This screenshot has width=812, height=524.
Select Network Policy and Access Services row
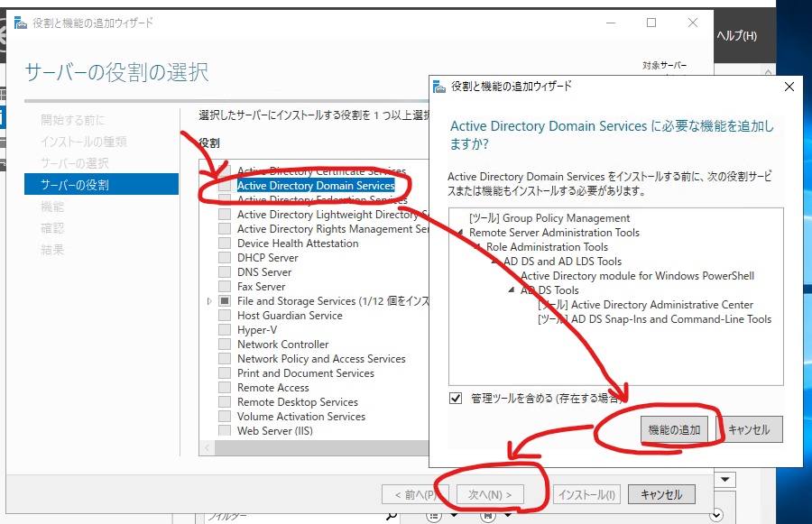(321, 359)
